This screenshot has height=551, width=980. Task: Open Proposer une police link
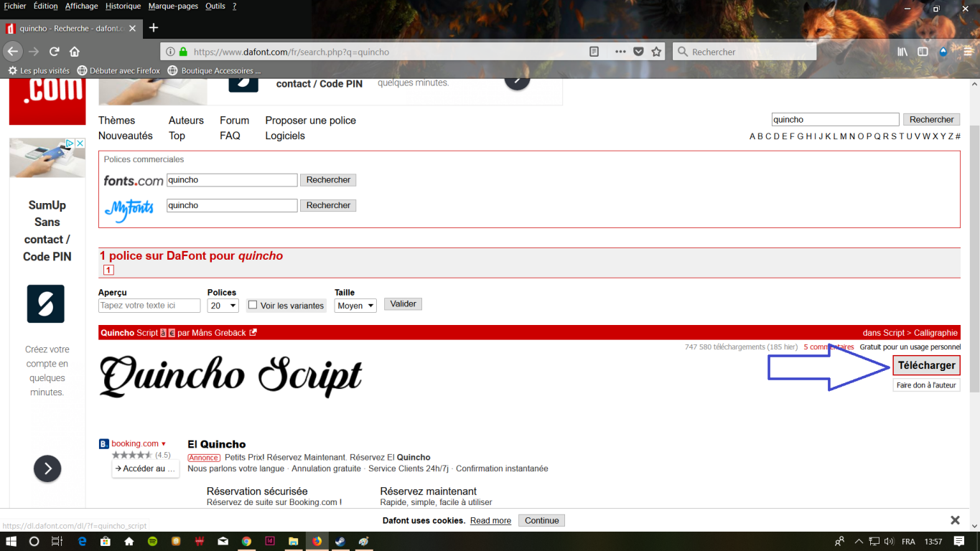tap(310, 121)
